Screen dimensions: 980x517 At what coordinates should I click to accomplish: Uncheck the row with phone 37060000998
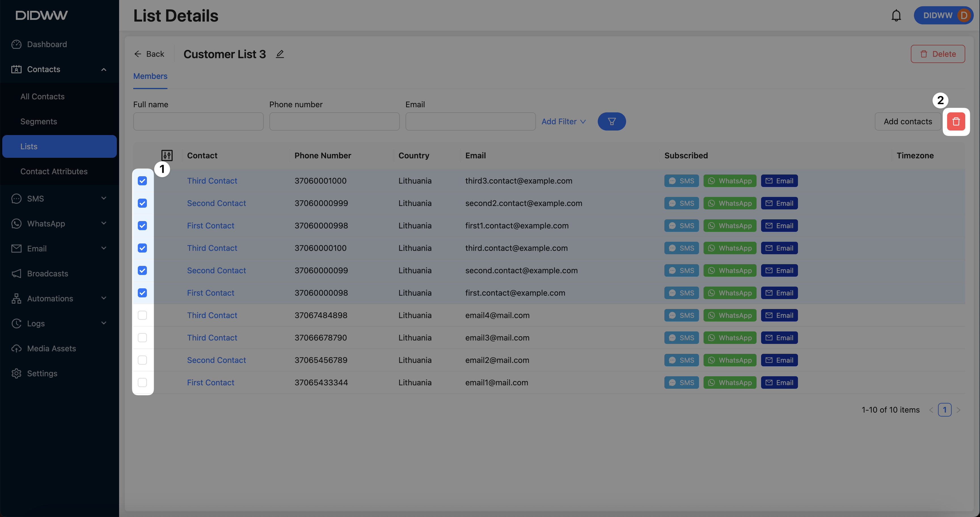click(x=142, y=226)
